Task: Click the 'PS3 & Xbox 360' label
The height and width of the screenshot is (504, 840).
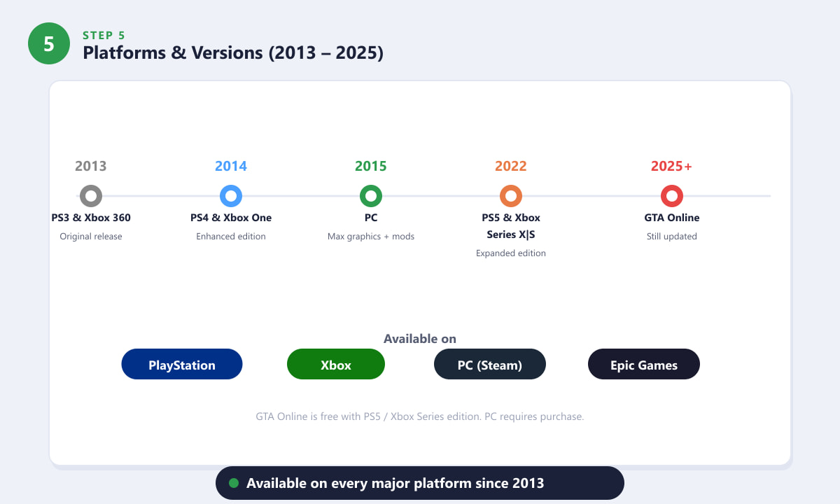Action: (91, 218)
